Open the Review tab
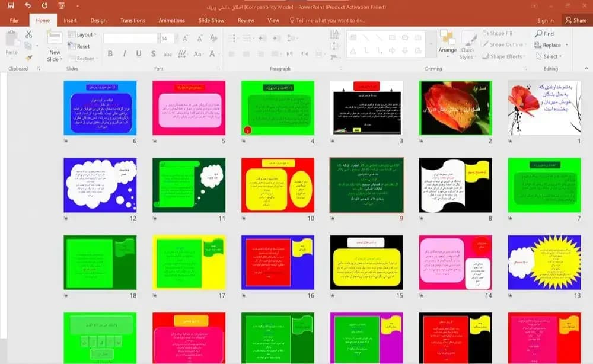The height and width of the screenshot is (364, 593). click(x=246, y=20)
